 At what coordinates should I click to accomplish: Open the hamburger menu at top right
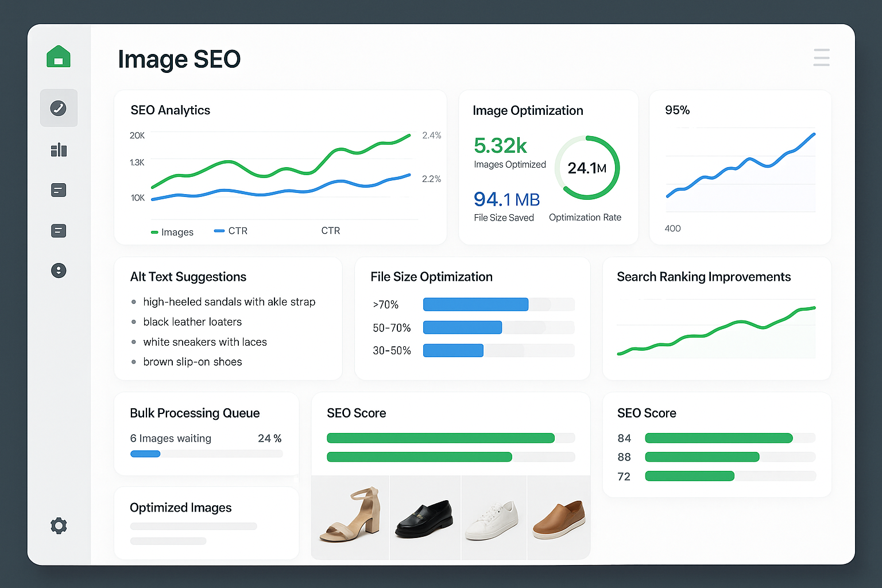pos(821,57)
